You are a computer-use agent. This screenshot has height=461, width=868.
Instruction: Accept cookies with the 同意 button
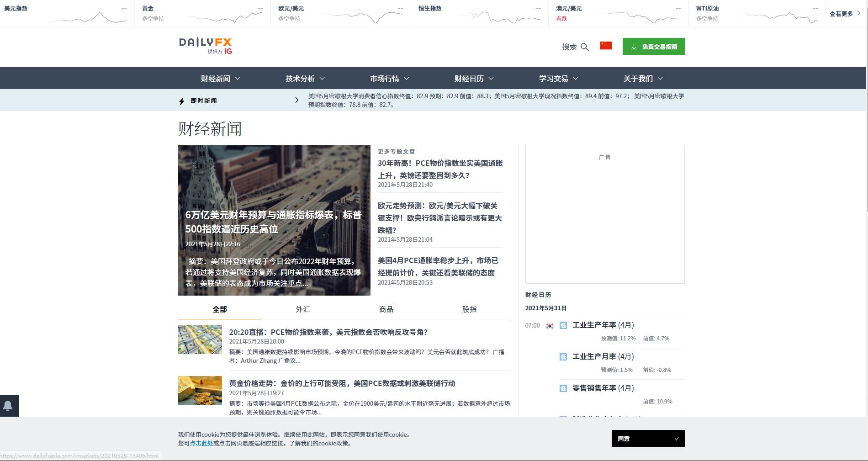coord(648,439)
